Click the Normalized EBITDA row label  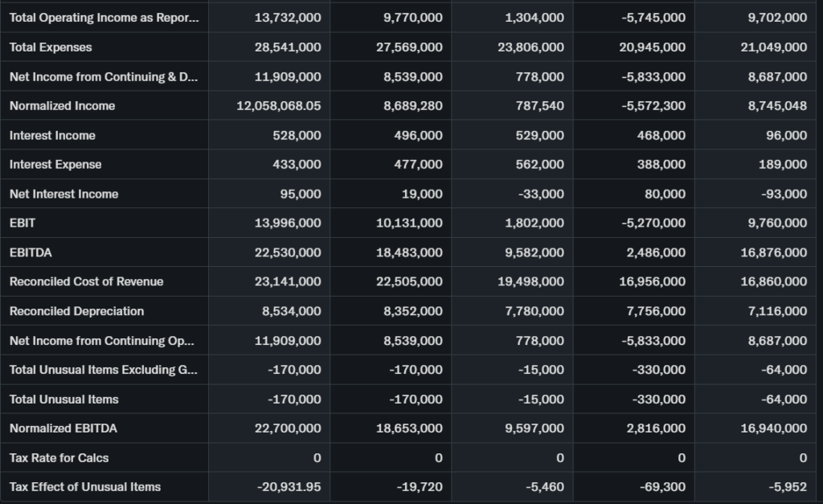coord(63,428)
